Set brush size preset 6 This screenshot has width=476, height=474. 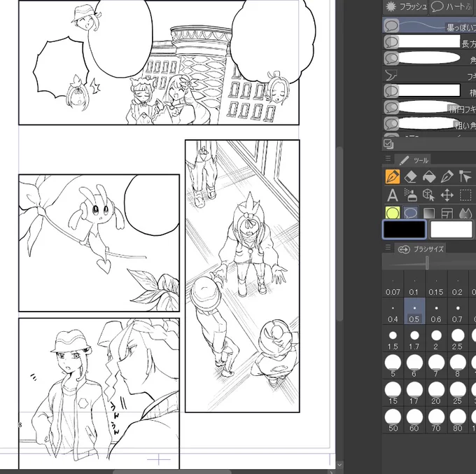(x=414, y=366)
